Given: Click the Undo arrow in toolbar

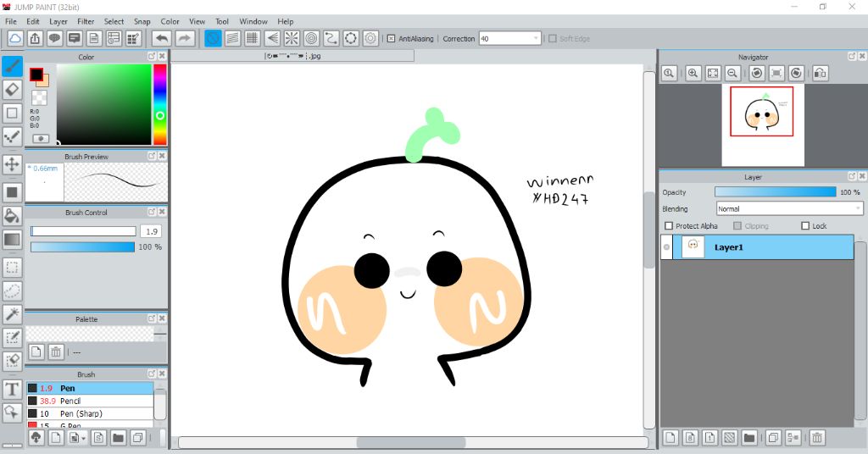Looking at the screenshot, I should 162,38.
